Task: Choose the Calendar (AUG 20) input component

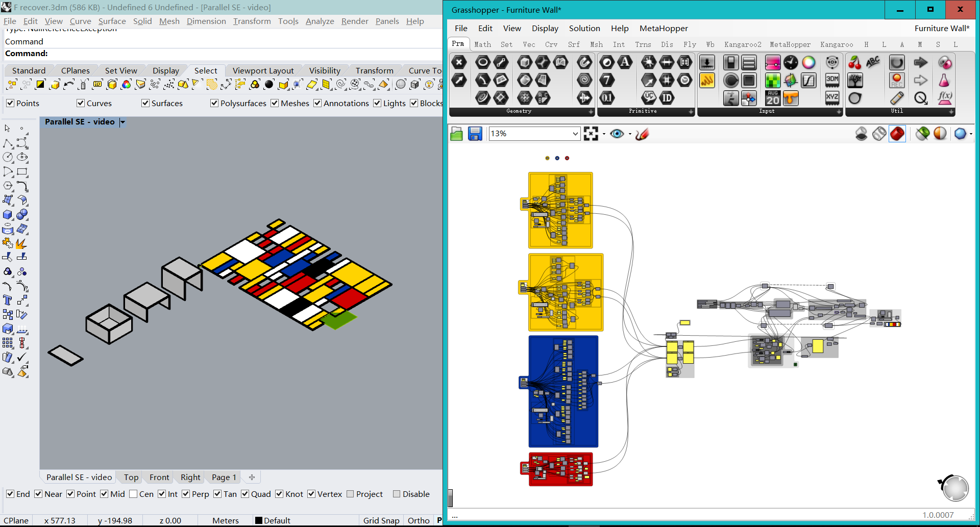Action: point(773,97)
